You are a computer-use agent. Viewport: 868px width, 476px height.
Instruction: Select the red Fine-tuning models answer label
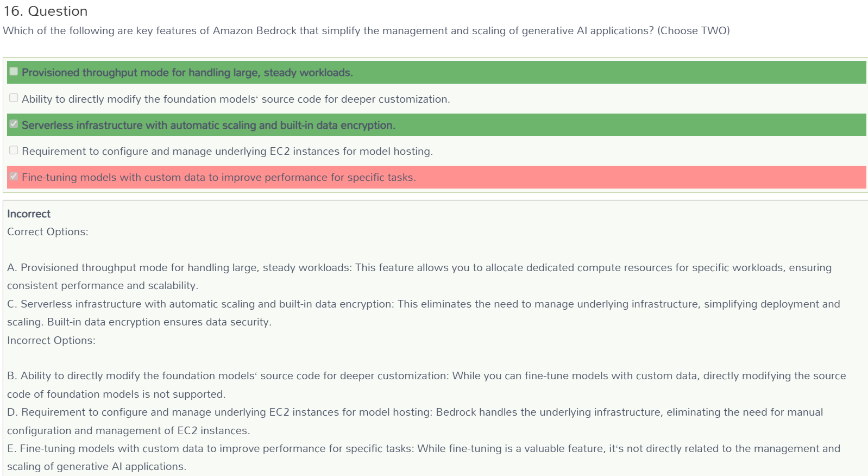[x=219, y=177]
